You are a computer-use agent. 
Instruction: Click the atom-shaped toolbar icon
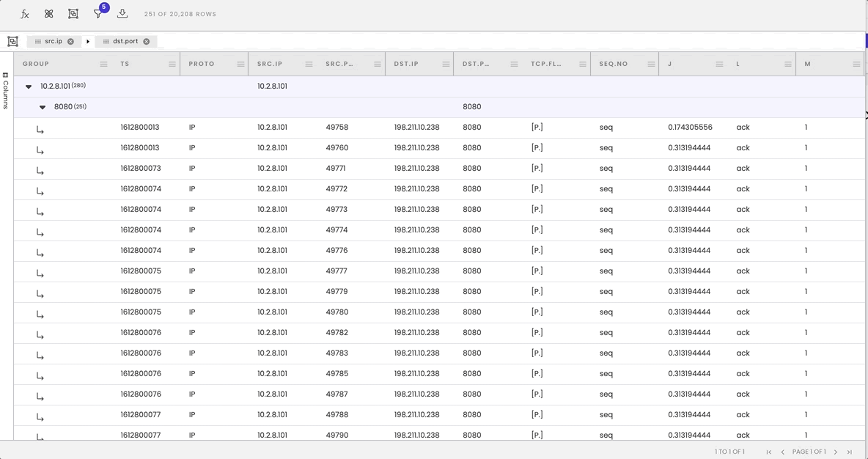[48, 14]
